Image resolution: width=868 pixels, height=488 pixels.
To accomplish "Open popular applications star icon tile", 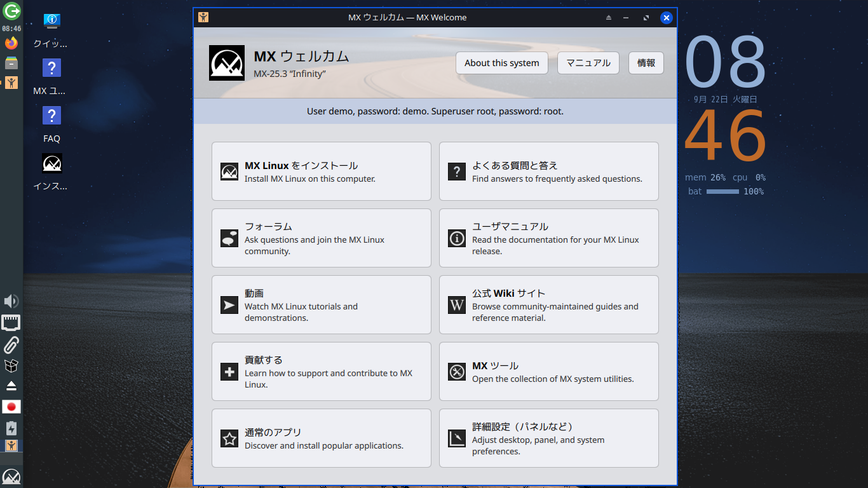I will pyautogui.click(x=322, y=438).
